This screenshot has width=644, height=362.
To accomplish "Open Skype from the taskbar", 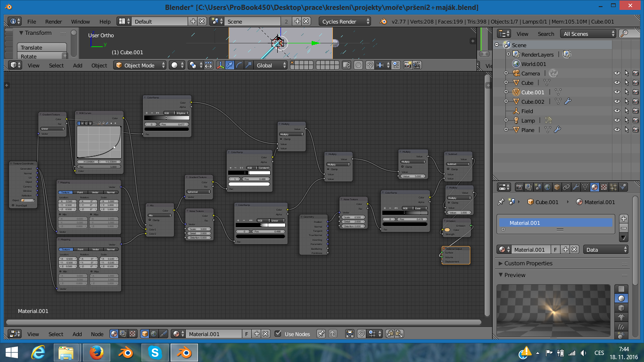I will [x=154, y=353].
